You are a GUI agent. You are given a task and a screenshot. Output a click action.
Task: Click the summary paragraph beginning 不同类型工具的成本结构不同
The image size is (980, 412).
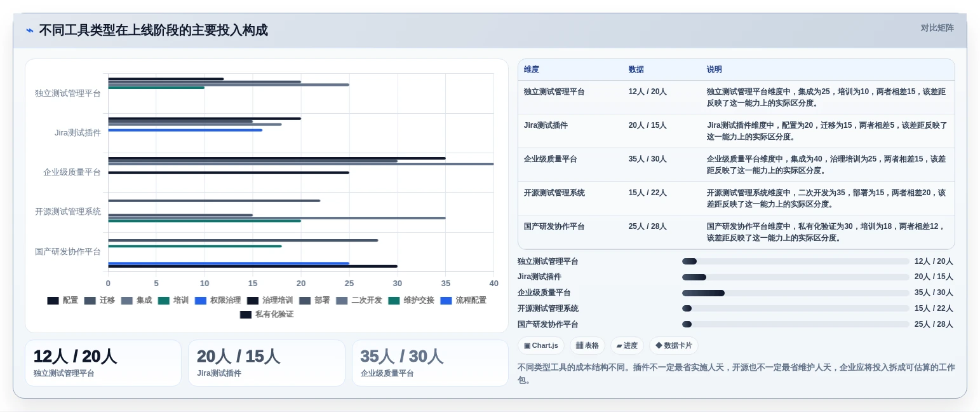736,373
